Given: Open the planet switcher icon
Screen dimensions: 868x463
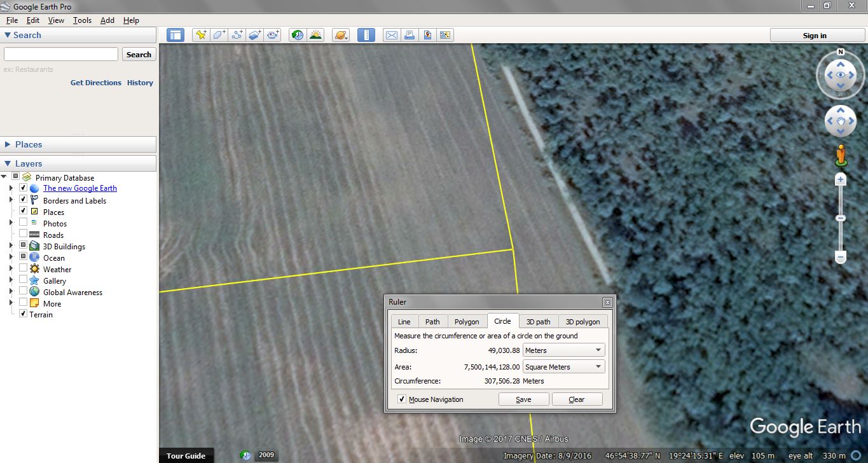Looking at the screenshot, I should [341, 35].
